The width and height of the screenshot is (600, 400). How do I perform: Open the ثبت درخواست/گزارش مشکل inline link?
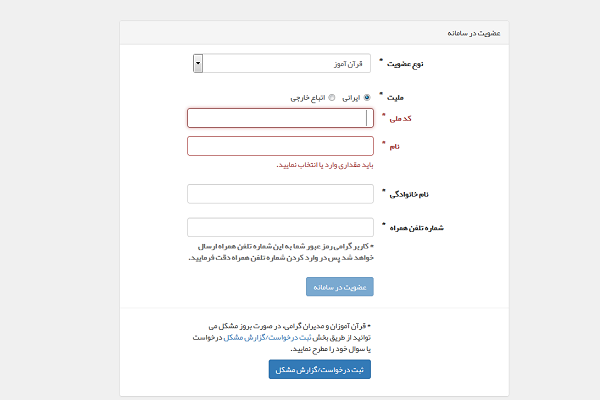[267, 338]
